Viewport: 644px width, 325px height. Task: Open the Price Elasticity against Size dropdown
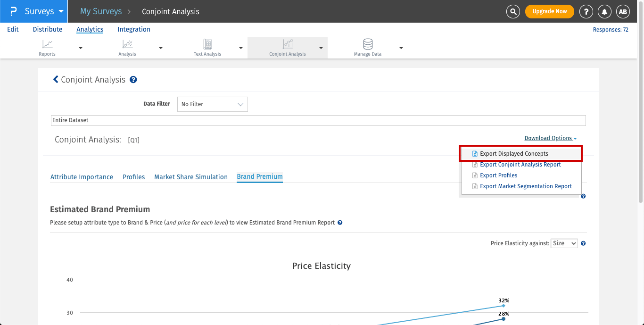(x=564, y=243)
